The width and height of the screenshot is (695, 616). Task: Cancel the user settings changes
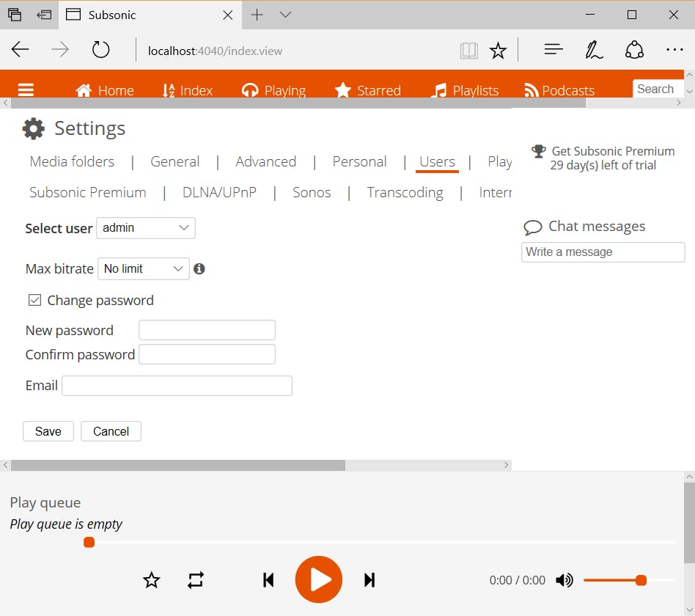111,431
